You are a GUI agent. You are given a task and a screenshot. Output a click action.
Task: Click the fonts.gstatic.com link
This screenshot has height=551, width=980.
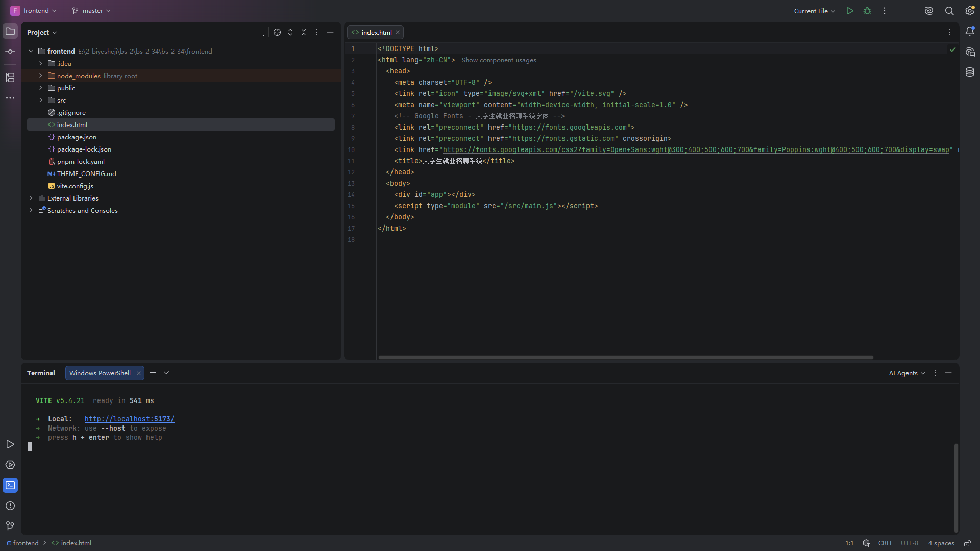click(x=563, y=139)
